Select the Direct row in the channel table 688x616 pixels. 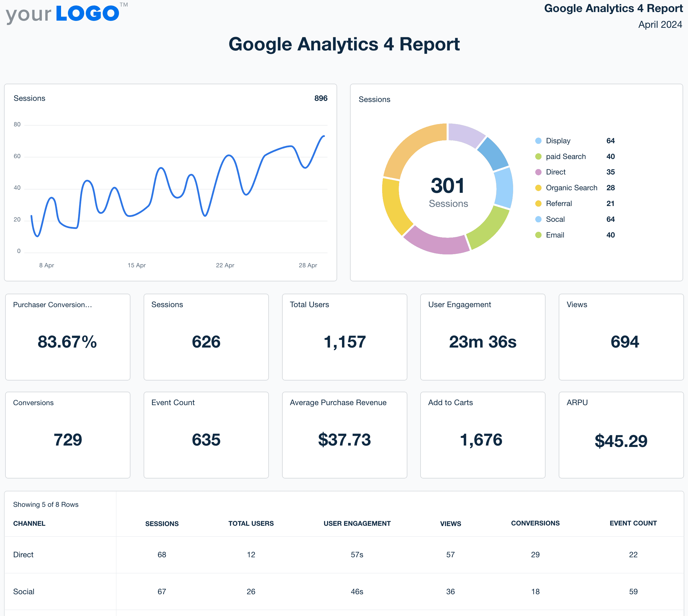coord(23,555)
